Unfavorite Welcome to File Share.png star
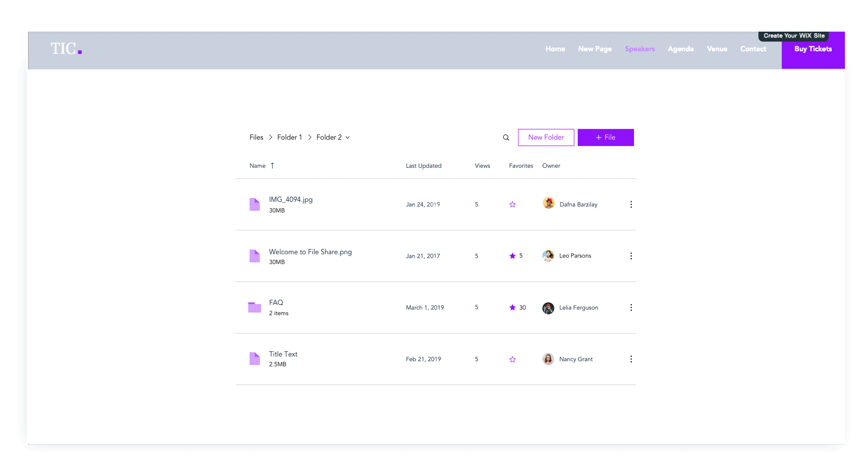Image resolution: width=868 pixels, height=468 pixels. 512,256
